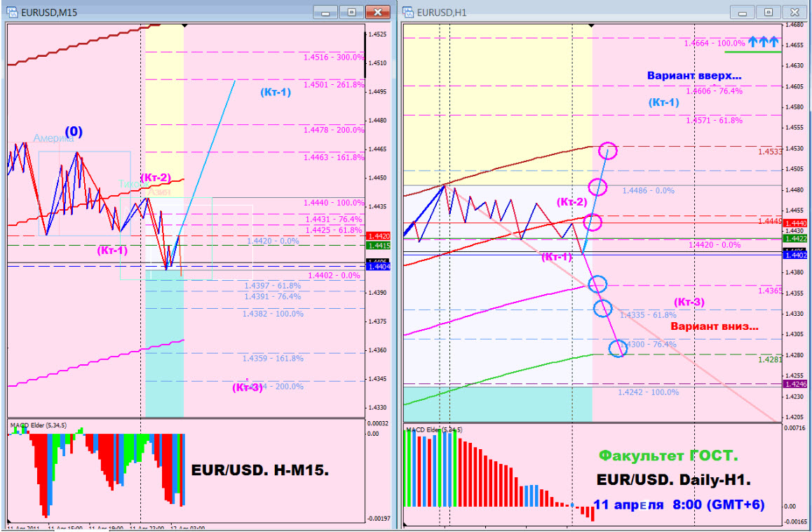The height and width of the screenshot is (532, 812).
Task: Close the EURUSD,M15 chart window
Action: (378, 13)
